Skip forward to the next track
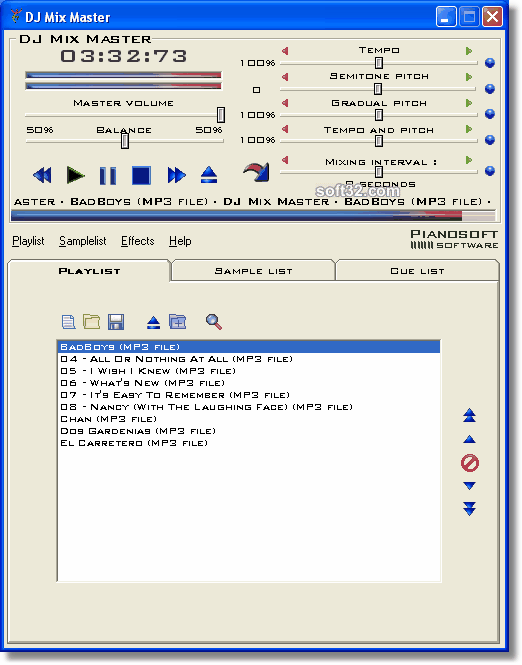Image resolution: width=522 pixels, height=665 pixels. pyautogui.click(x=176, y=175)
